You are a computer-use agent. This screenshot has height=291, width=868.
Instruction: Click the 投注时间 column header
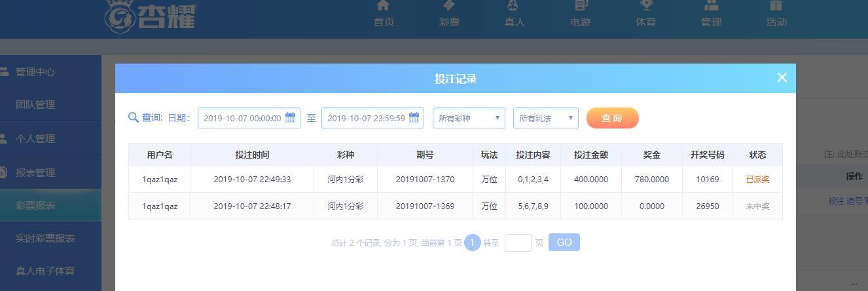tap(252, 155)
